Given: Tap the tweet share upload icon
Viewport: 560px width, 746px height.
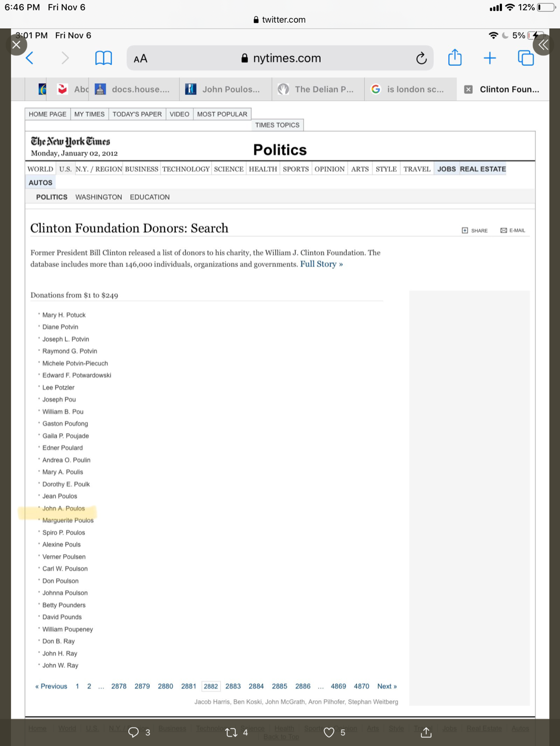Looking at the screenshot, I should (x=426, y=732).
